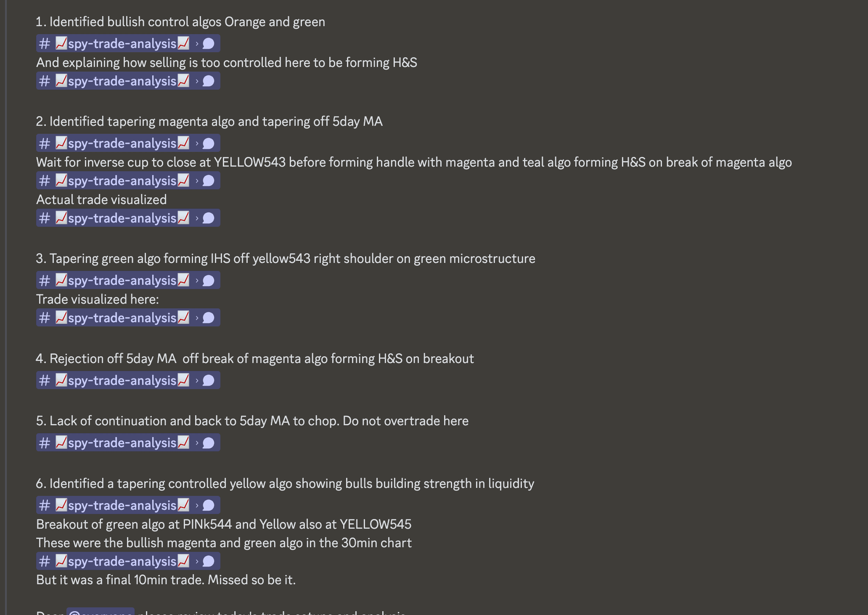Click hash icon in link under item 3 heading
The height and width of the screenshot is (615, 868).
[45, 281]
